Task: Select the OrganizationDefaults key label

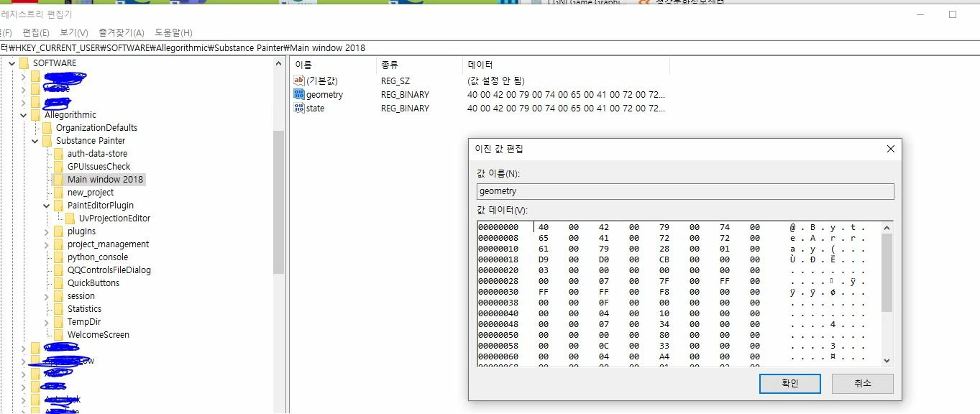Action: (x=96, y=128)
